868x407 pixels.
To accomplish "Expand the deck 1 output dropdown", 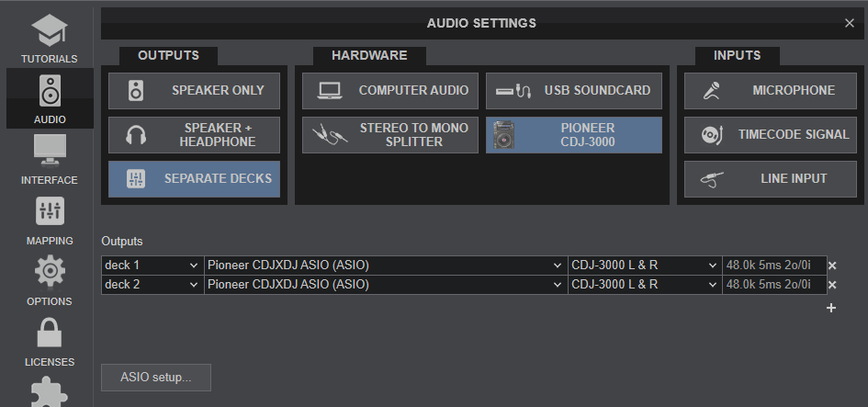I will coord(152,266).
